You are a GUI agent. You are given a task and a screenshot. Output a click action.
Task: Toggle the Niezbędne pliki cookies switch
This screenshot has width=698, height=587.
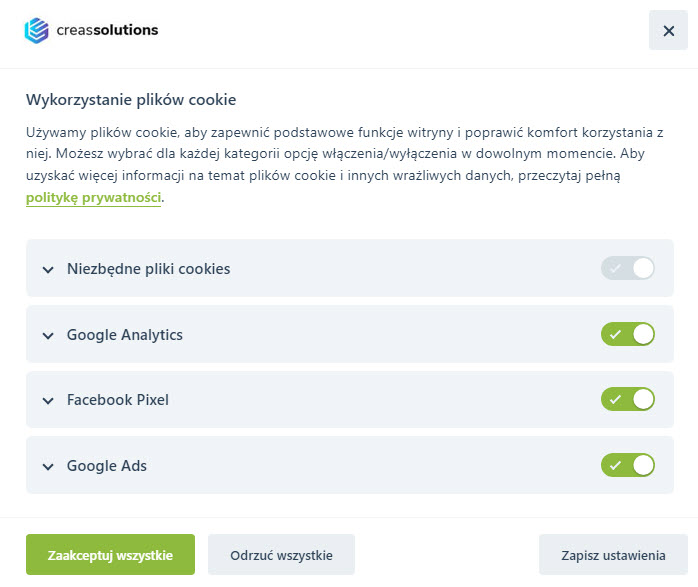628,268
